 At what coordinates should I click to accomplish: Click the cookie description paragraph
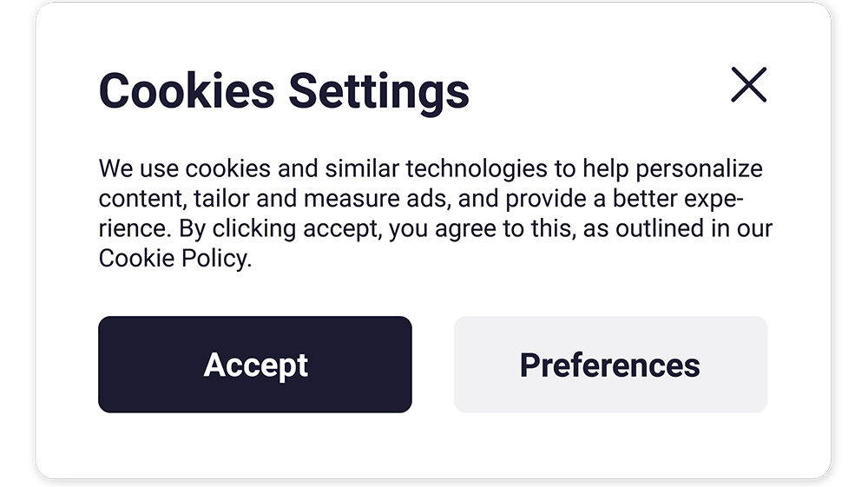point(434,214)
